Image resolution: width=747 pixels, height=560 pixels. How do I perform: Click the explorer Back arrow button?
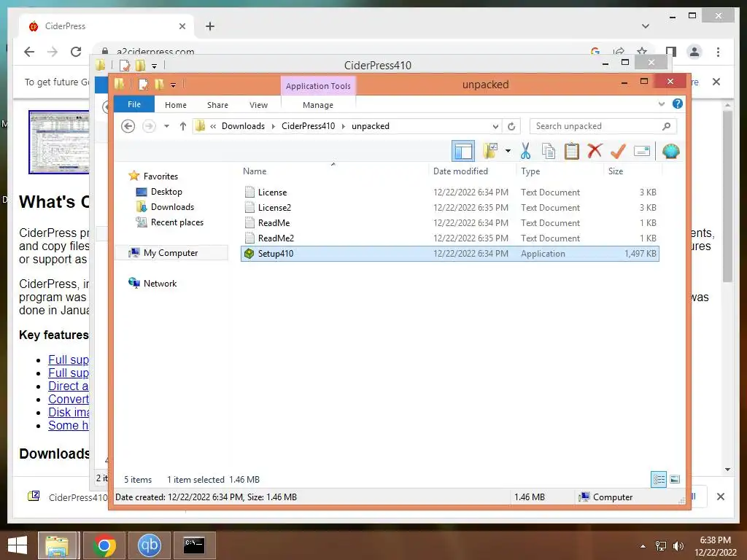128,126
